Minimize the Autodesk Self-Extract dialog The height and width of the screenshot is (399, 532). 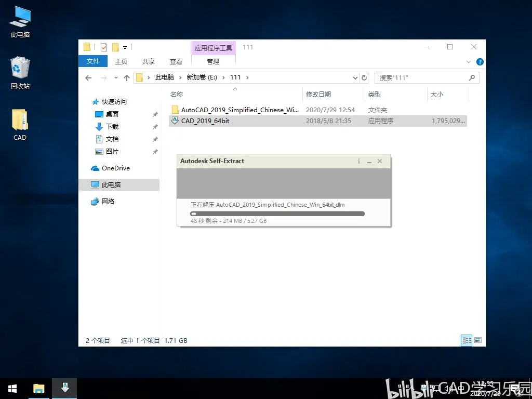point(369,162)
